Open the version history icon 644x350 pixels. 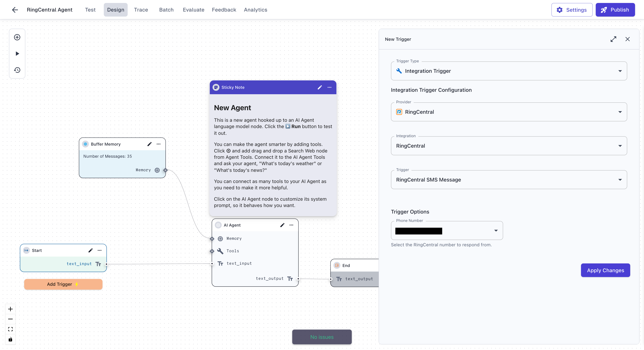tap(17, 70)
